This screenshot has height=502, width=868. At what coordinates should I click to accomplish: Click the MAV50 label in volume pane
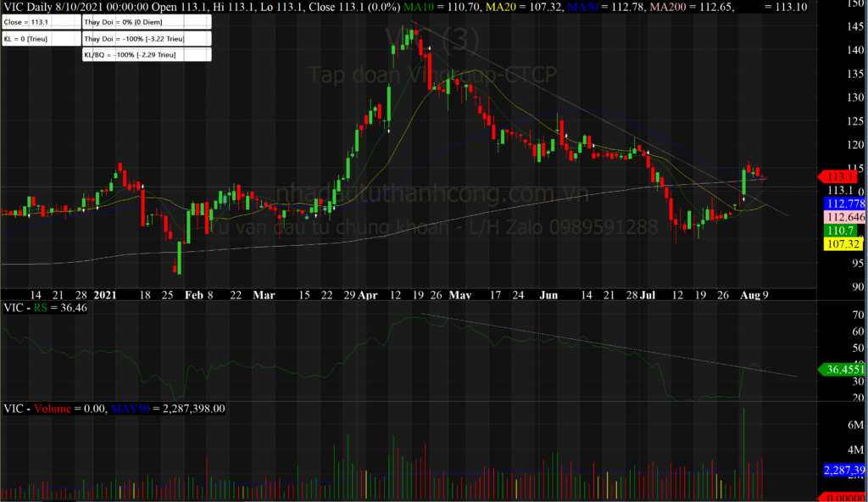point(134,409)
